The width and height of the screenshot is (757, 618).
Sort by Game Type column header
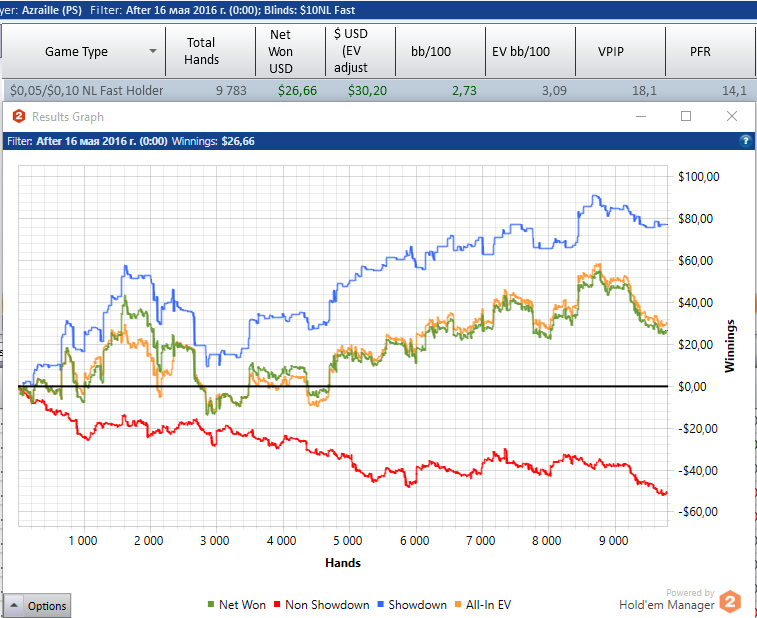(84, 51)
